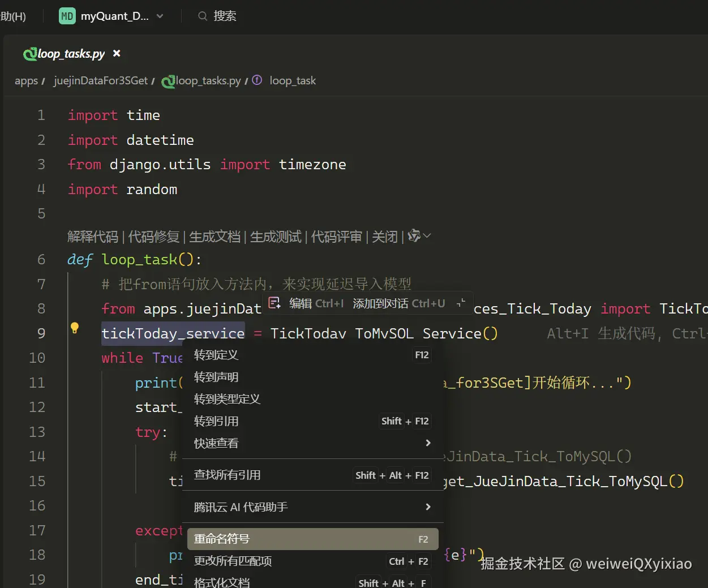
Task: Click the edit sparkle icon in floating toolbar
Action: (x=274, y=303)
